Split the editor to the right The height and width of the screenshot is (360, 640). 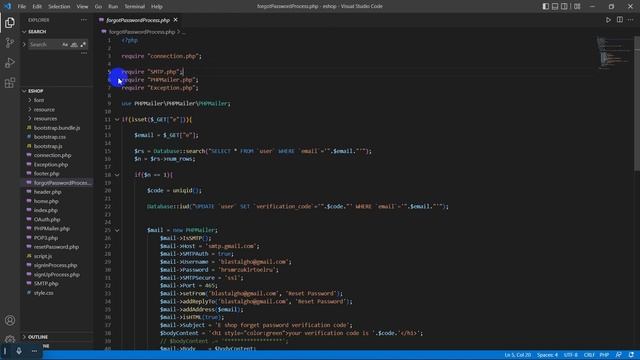pos(620,20)
